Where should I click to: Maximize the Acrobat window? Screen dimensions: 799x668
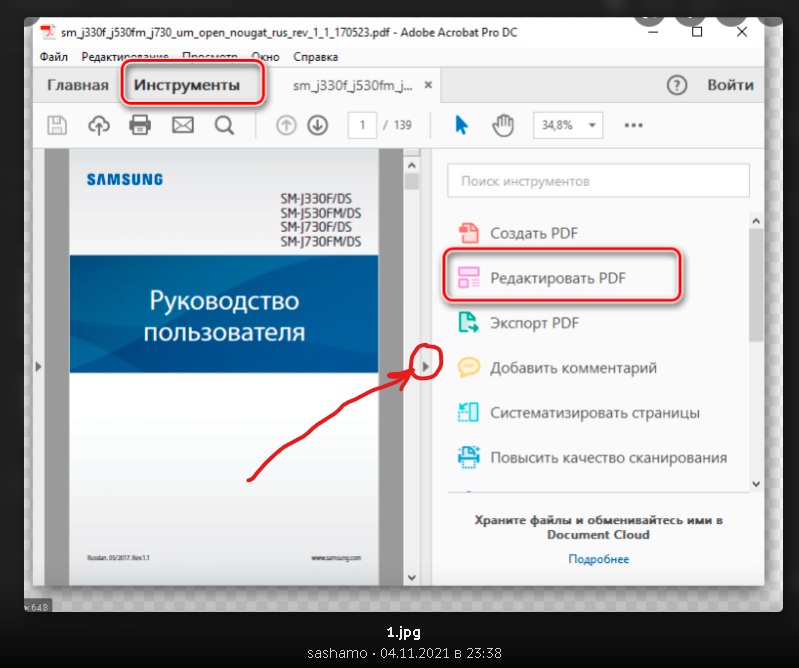(x=697, y=32)
